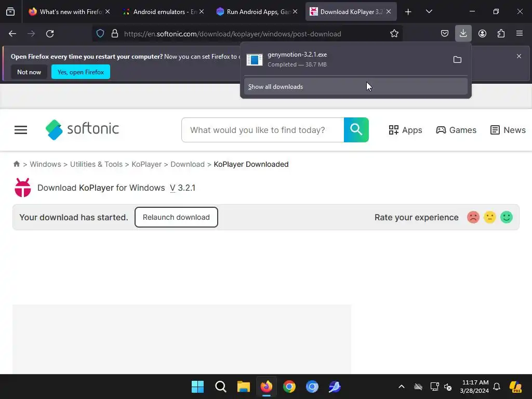
Task: Go to Utilities & Tools breadcrumb
Action: 96,164
